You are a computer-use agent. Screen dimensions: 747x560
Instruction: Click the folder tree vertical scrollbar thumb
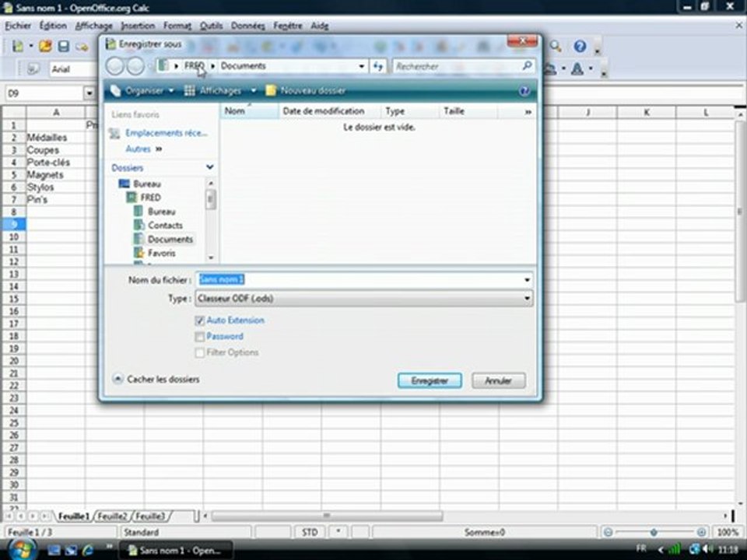211,200
